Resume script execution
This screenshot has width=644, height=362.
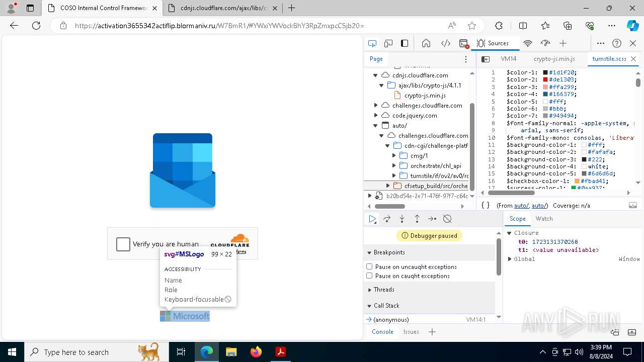372,219
